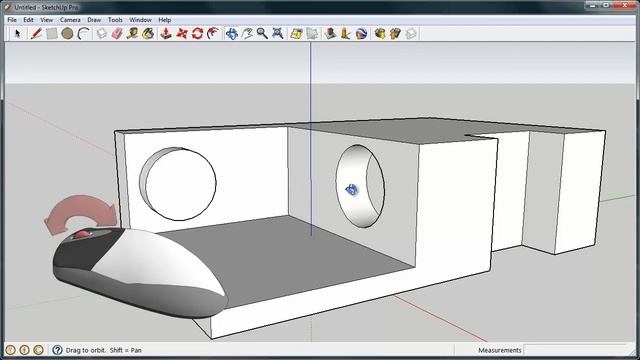Viewport: 640px width, 360px height.
Task: Open the File menu
Action: tap(12, 20)
